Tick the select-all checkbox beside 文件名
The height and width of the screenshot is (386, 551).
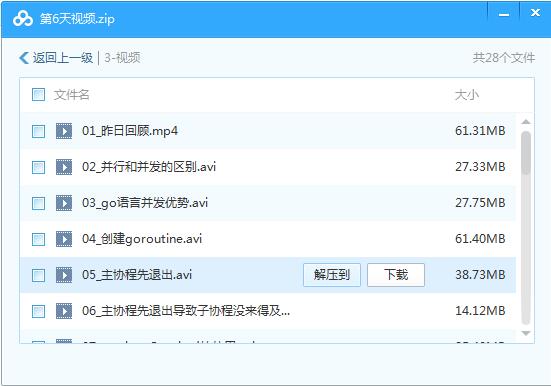(38, 95)
